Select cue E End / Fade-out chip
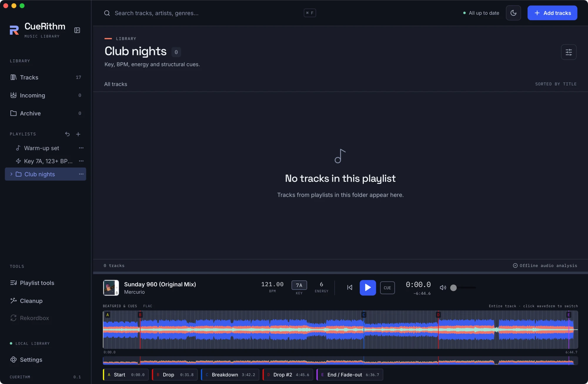The width and height of the screenshot is (588, 384). [x=350, y=375]
